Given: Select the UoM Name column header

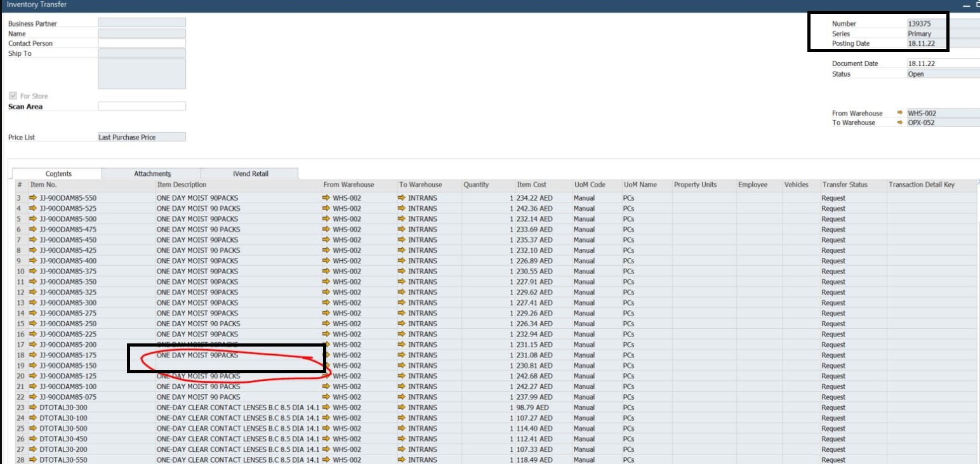Looking at the screenshot, I should coord(646,185).
